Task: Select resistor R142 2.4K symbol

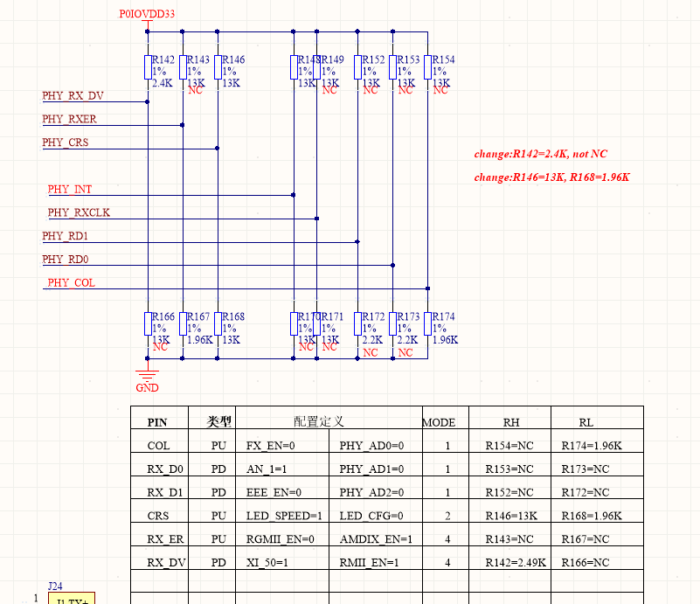Action: 148,67
